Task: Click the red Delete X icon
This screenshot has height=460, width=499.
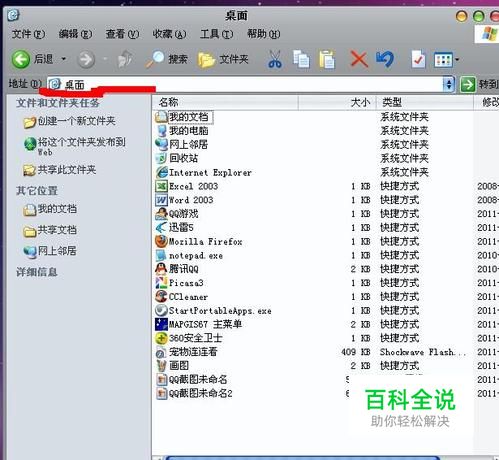Action: (359, 59)
